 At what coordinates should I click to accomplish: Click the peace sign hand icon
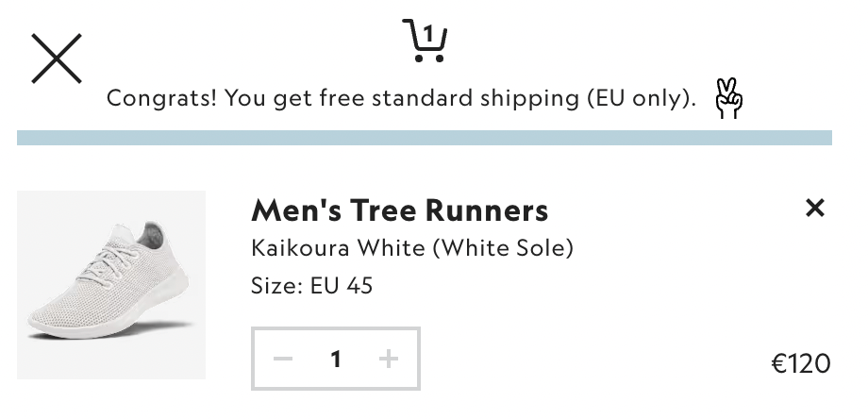(x=727, y=99)
